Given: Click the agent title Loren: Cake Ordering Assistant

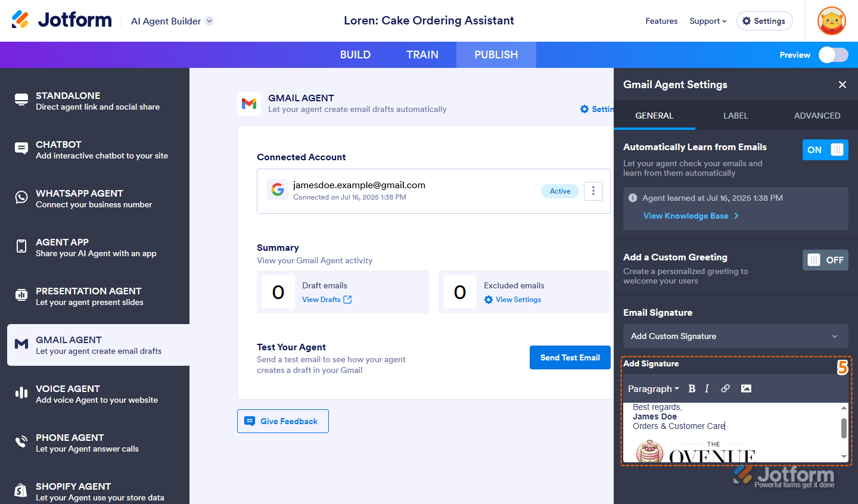Looking at the screenshot, I should [x=429, y=20].
